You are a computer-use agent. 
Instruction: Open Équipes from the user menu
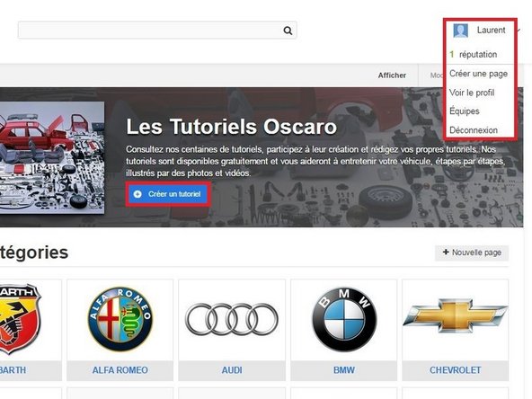pyautogui.click(x=464, y=111)
